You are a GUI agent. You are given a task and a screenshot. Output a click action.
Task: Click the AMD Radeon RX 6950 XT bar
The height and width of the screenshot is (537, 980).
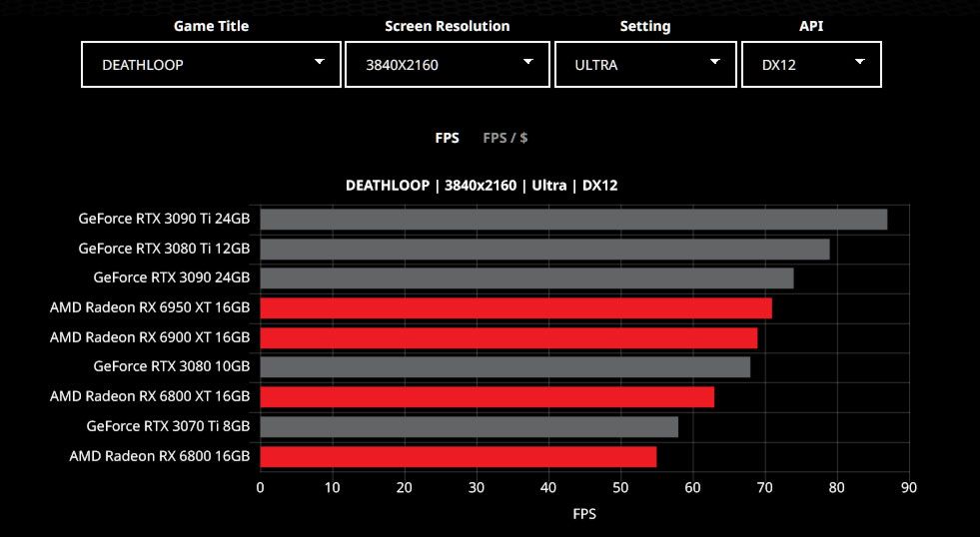515,308
